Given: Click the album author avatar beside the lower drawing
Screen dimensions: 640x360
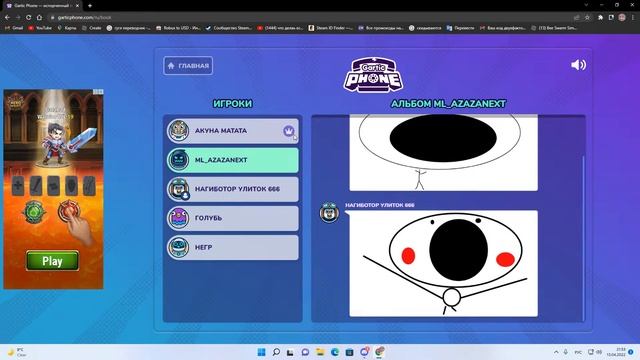Looking at the screenshot, I should click(x=329, y=212).
